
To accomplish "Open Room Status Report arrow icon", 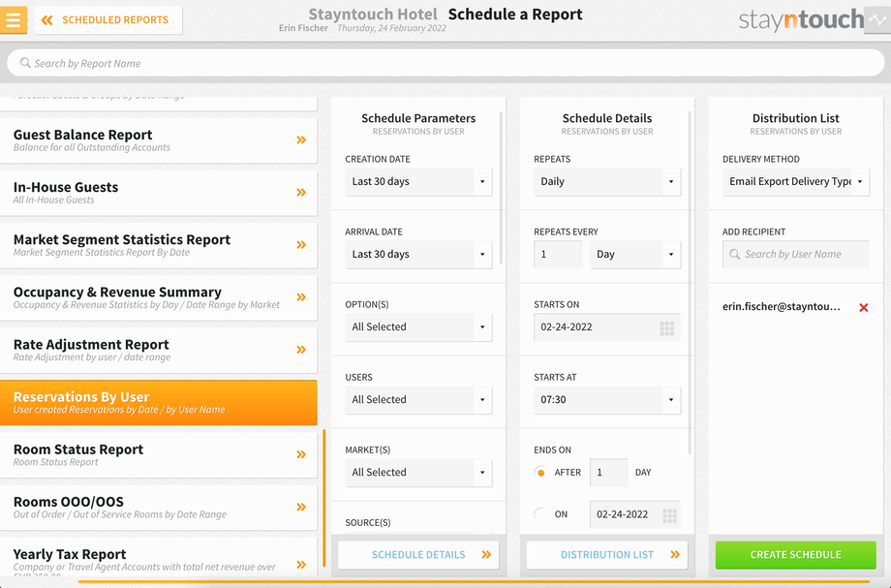I will pos(301,454).
